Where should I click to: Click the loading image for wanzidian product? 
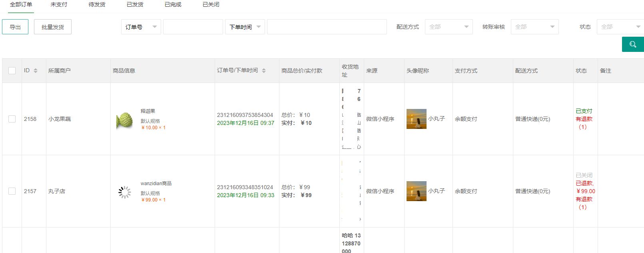point(124,192)
